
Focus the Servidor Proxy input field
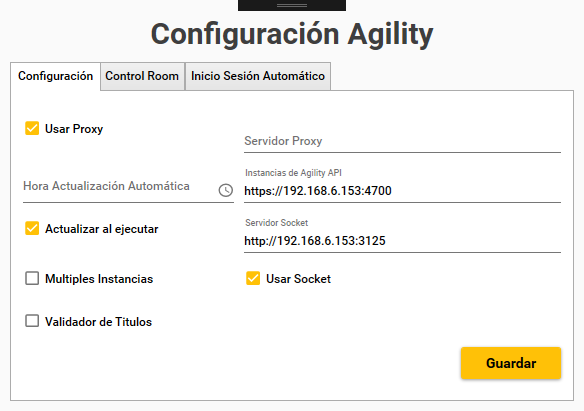tap(402, 141)
